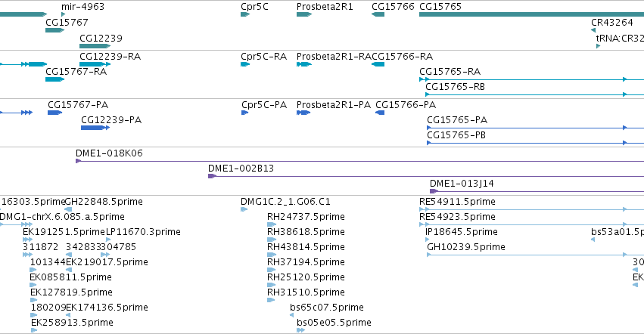Click the CG12239-PA protein bar
Image resolution: width=644 pixels, height=334 pixels.
click(x=95, y=128)
